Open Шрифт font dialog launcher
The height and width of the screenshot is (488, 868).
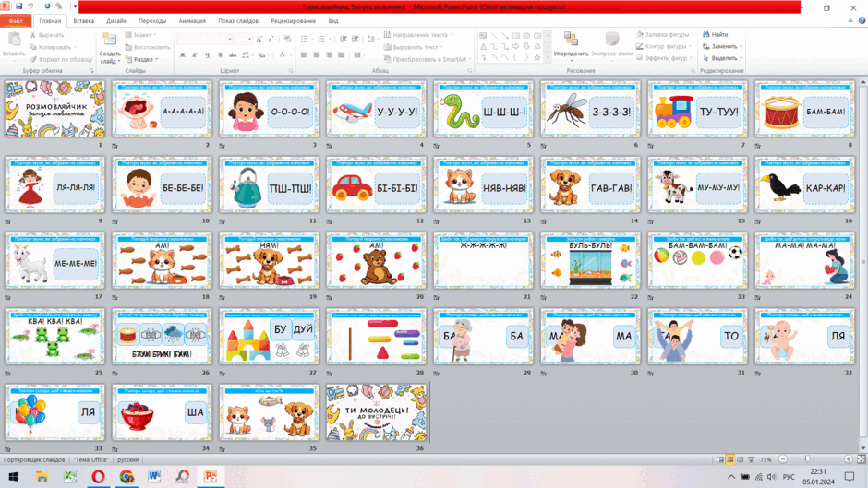pyautogui.click(x=291, y=71)
